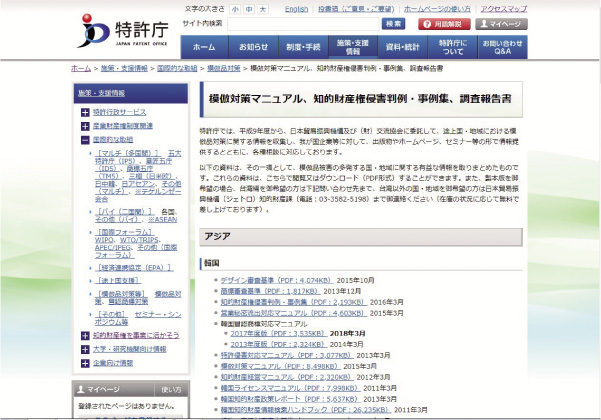Expand 企業向け情報 sidebar section
Image resolution: width=601 pixels, height=420 pixels.
85,363
